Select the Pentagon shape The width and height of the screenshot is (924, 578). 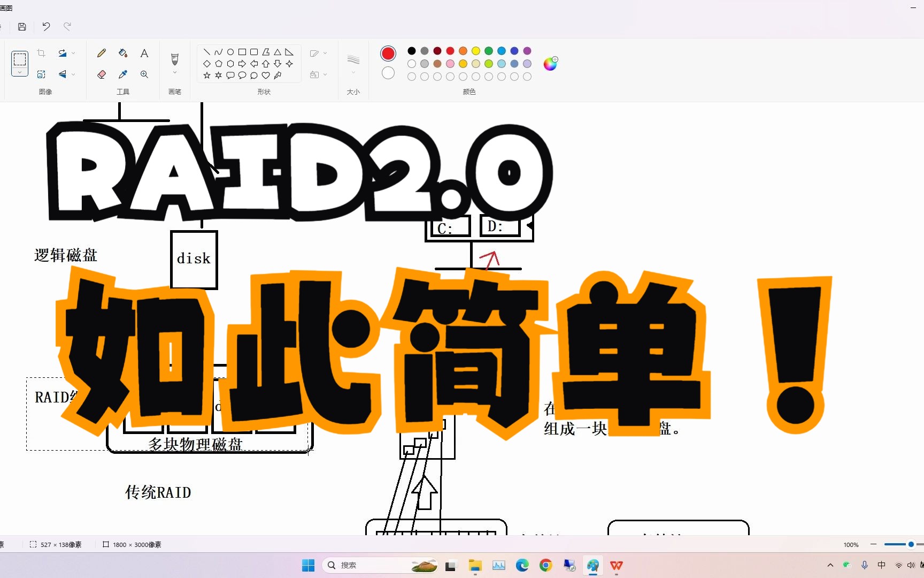tap(219, 64)
